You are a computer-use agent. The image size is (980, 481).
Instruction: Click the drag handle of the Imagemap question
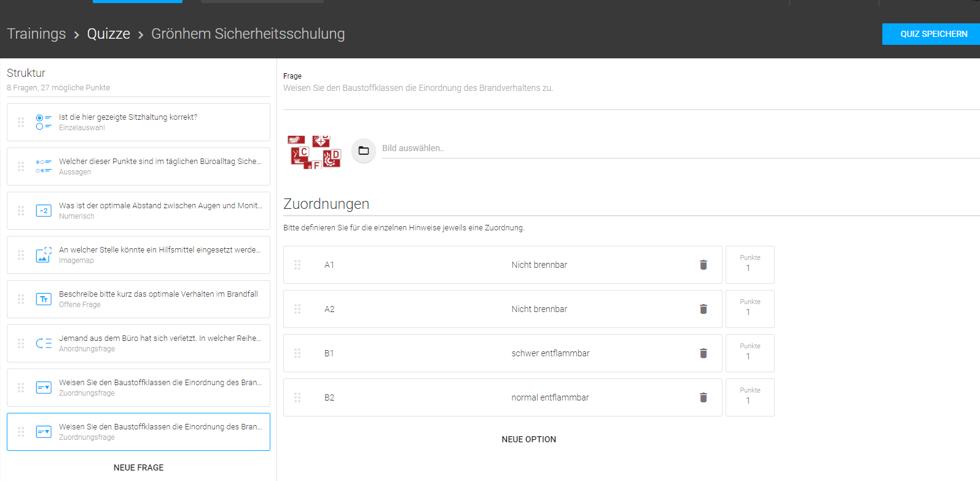pos(21,255)
